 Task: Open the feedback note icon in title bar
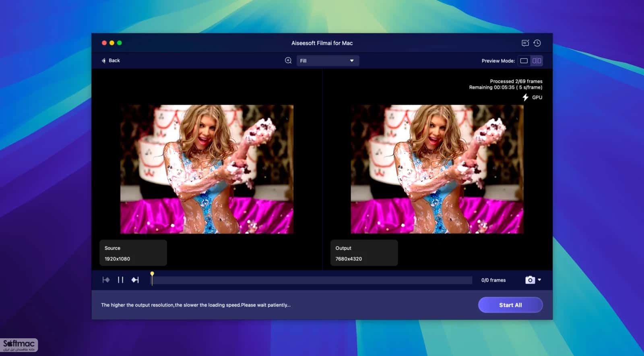coord(525,43)
